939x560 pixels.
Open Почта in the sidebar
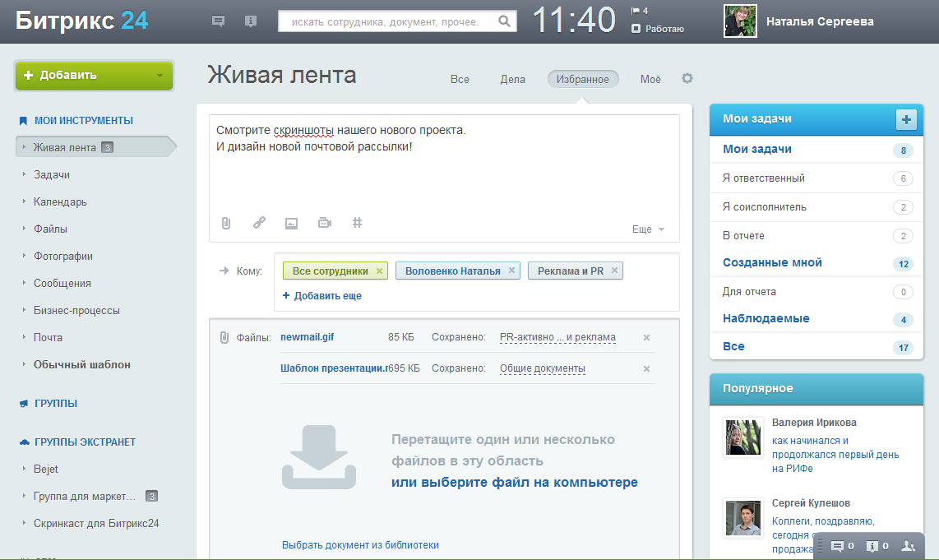coord(48,337)
